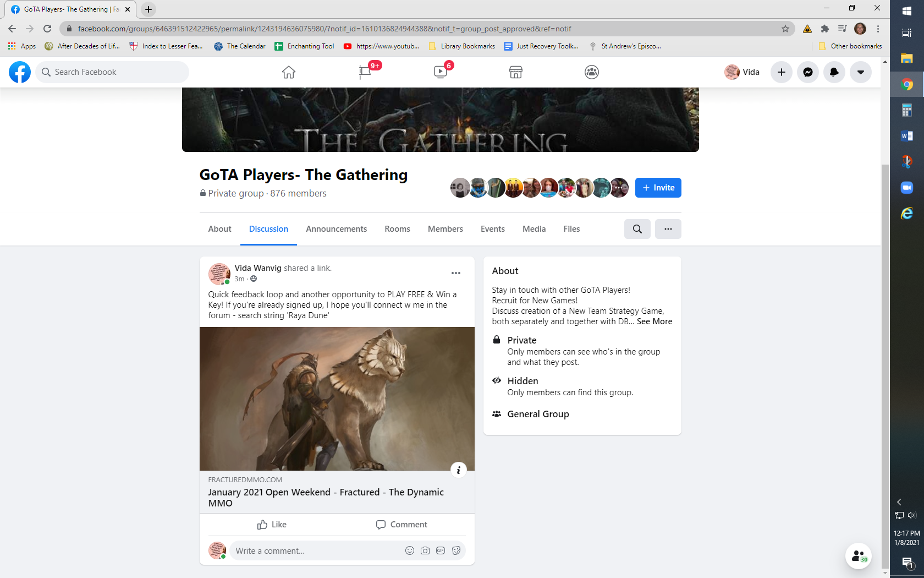Open the About tab of the group

click(219, 229)
